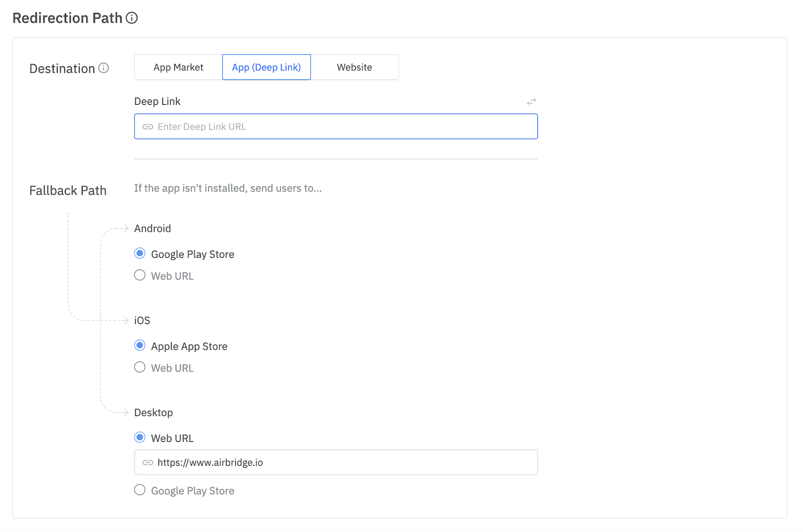The image size is (803, 532).
Task: Select Apple App Store for iOS fallback
Action: pyautogui.click(x=140, y=345)
